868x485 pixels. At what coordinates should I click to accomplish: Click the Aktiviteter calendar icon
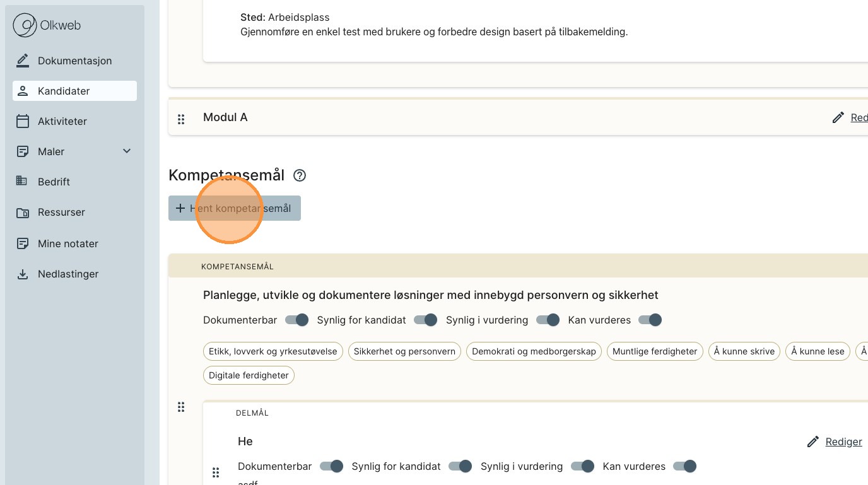point(23,121)
